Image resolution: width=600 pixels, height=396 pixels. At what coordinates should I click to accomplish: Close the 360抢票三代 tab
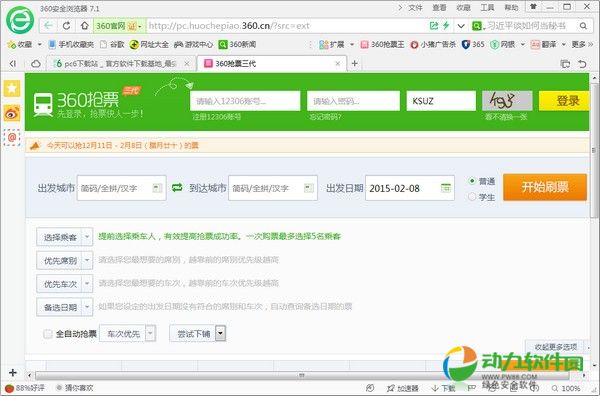[338, 64]
